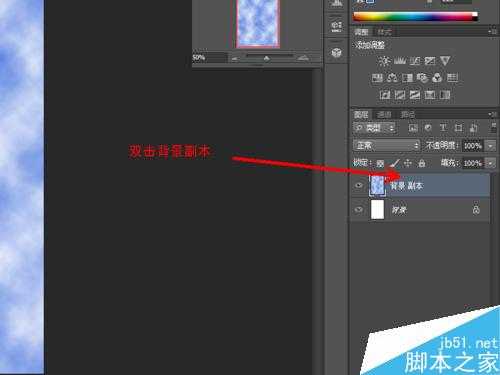Add a Brightness/Contrast adjustment
Image resolution: width=500 pixels, height=375 pixels.
384,61
